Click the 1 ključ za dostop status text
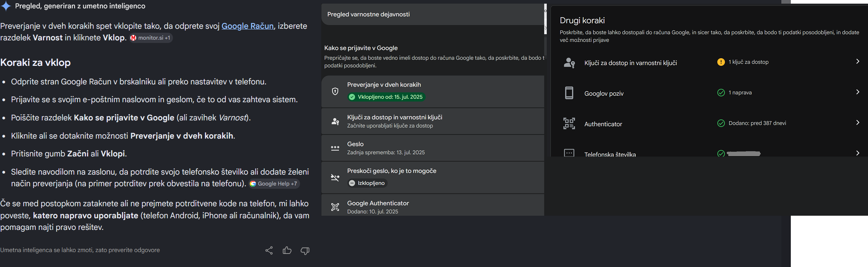This screenshot has height=267, width=868. click(749, 62)
